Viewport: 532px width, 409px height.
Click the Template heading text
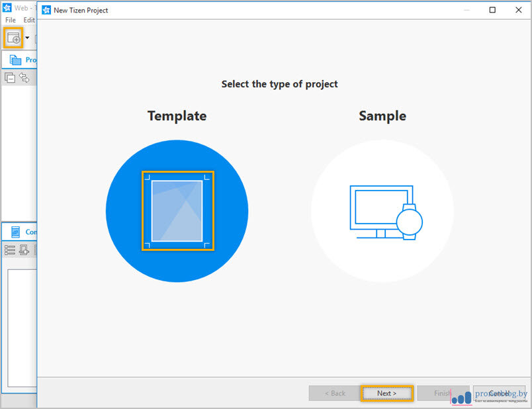pos(177,116)
